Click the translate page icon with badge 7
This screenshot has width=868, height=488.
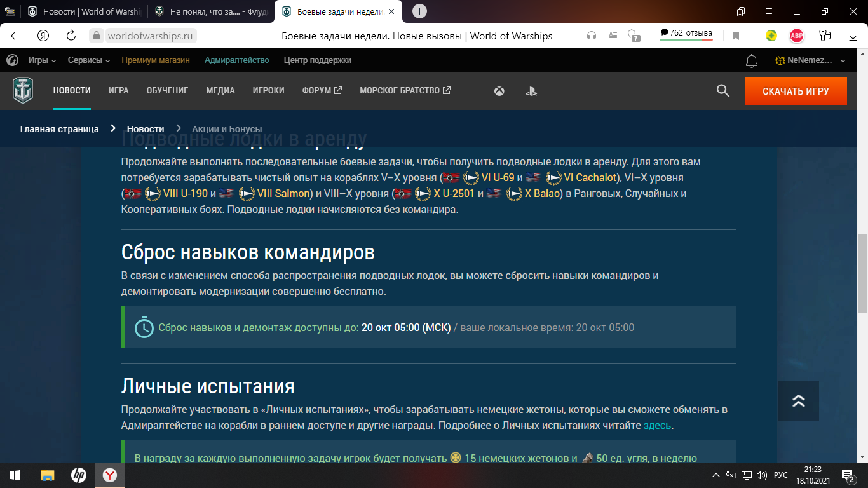click(633, 36)
